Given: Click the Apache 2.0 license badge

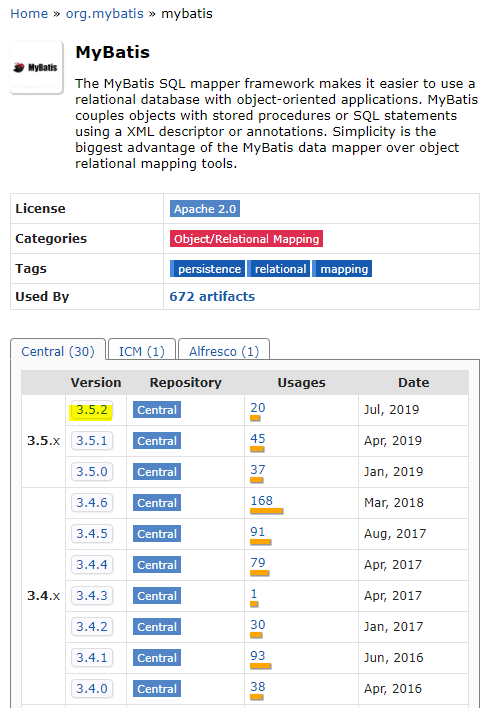Looking at the screenshot, I should coord(205,209).
